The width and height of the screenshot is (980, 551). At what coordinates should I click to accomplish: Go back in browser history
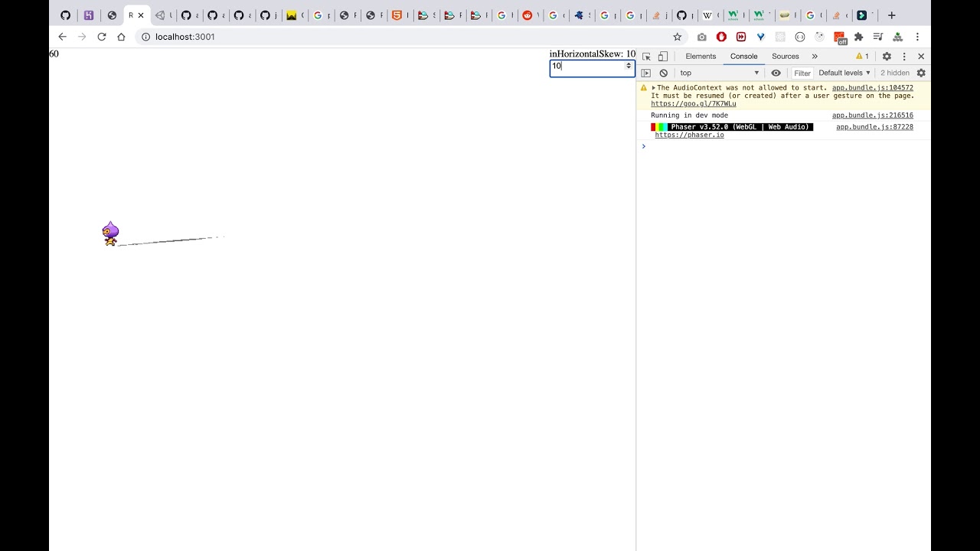[63, 37]
